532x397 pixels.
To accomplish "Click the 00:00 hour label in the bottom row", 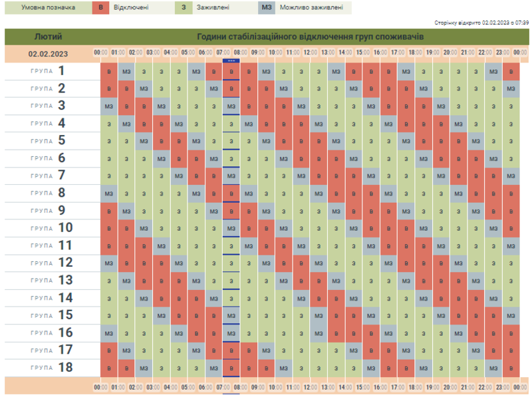I will (x=101, y=387).
